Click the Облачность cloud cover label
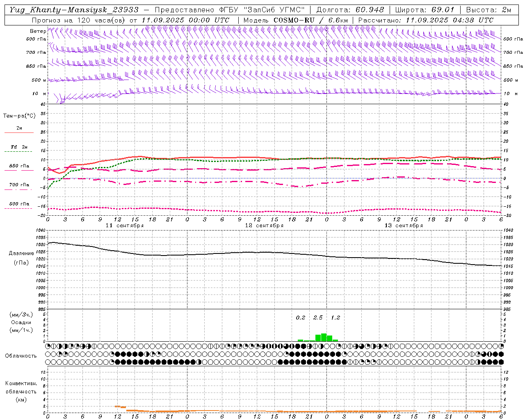525x420 pixels. coord(21,356)
